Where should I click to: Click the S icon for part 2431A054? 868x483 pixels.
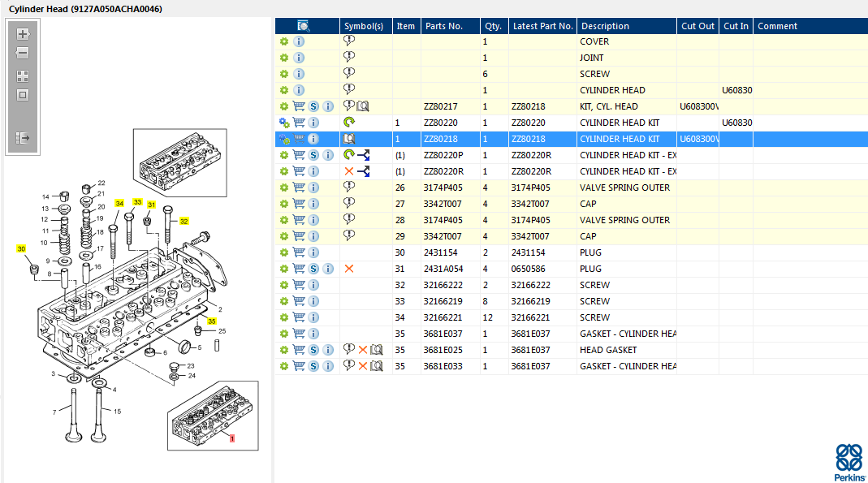coord(313,269)
